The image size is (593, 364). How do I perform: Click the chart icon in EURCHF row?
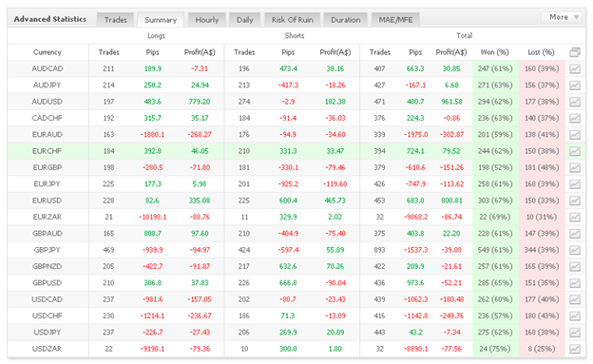click(575, 151)
